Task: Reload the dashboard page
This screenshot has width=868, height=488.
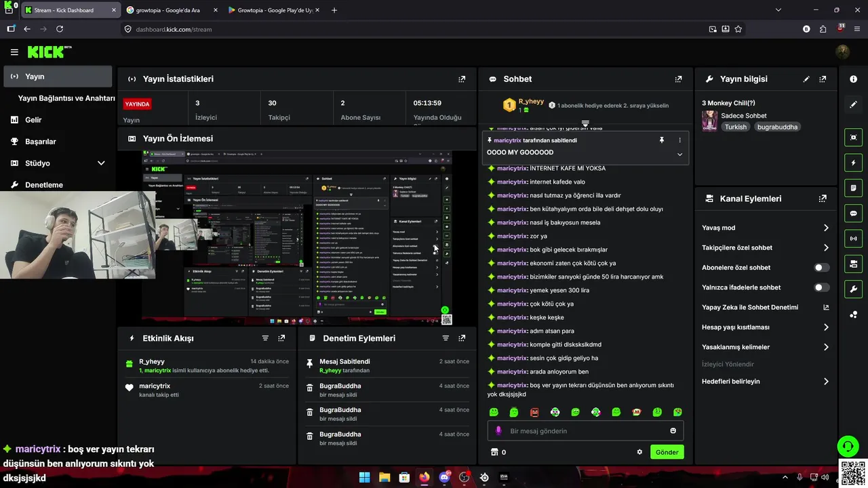Action: tap(60, 29)
